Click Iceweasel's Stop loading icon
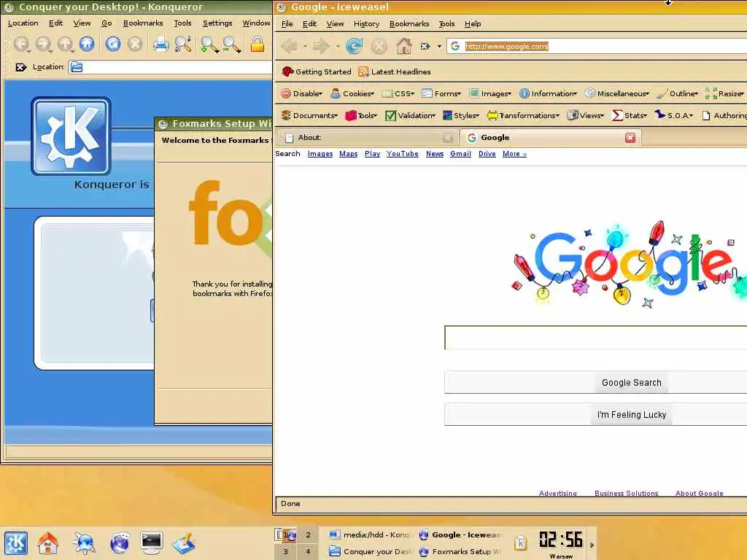747x560 pixels. (x=379, y=46)
